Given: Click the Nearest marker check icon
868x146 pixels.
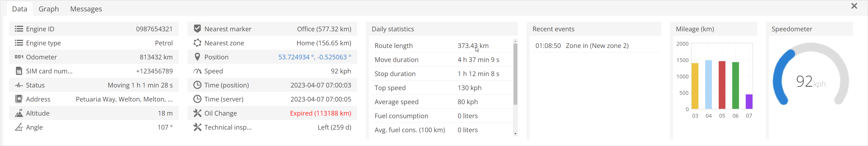Looking at the screenshot, I should pos(197,29).
